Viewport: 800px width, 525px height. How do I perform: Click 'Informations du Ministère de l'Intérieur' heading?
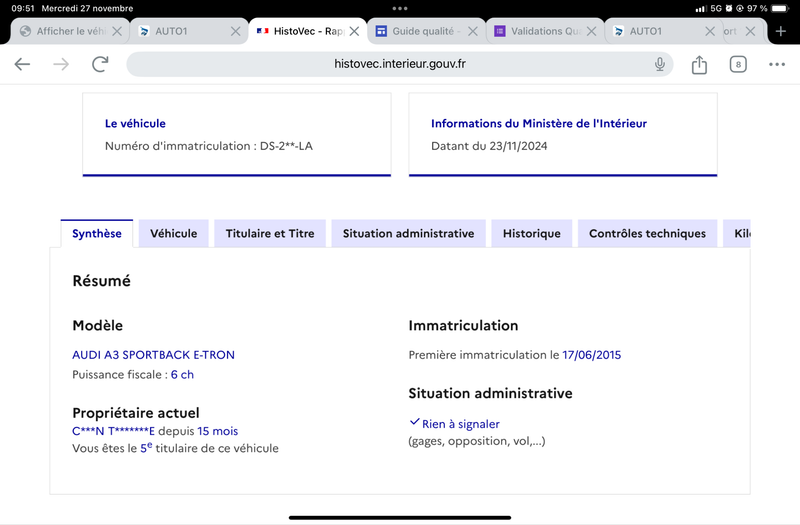pos(539,123)
